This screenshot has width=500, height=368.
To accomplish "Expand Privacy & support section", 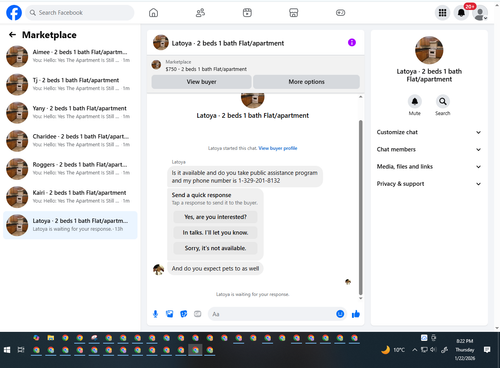I will tap(429, 184).
